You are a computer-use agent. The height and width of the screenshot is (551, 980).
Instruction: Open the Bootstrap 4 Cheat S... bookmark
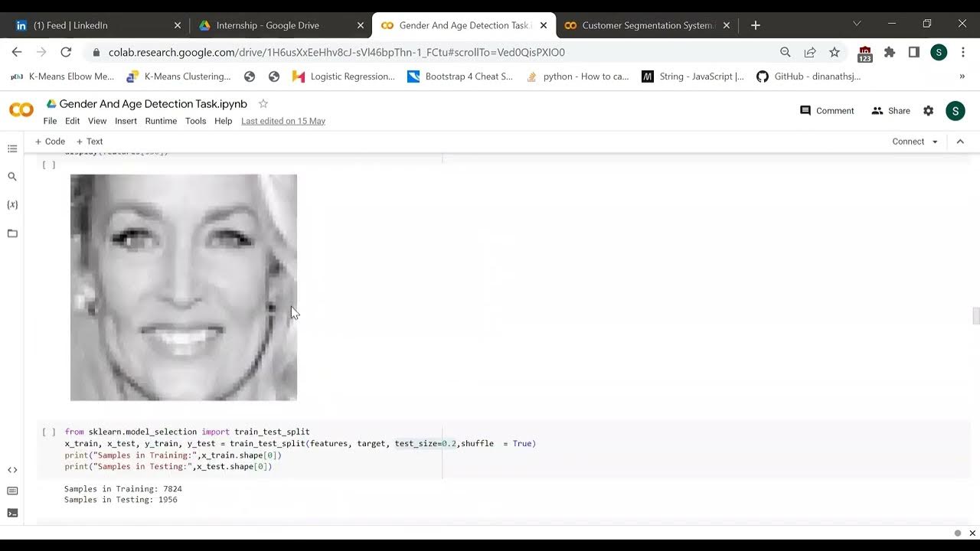[x=460, y=77]
